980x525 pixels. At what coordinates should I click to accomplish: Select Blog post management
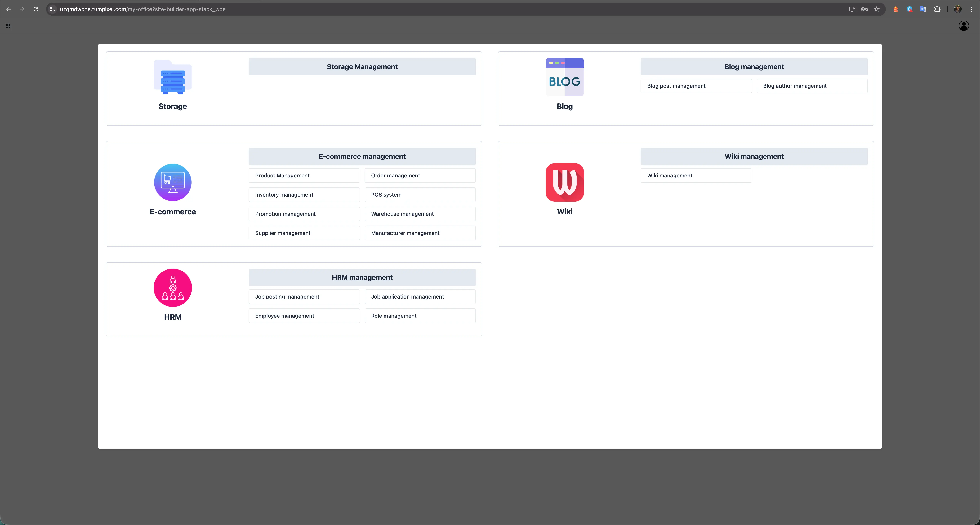696,86
